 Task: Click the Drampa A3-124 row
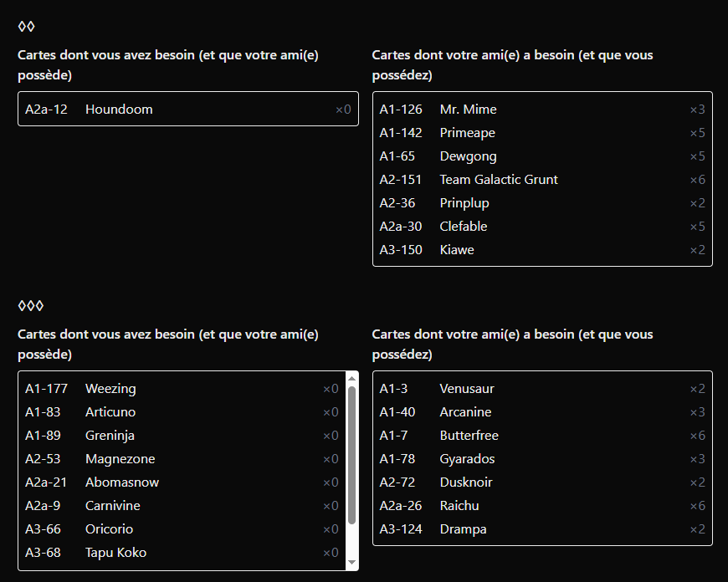pyautogui.click(x=541, y=529)
